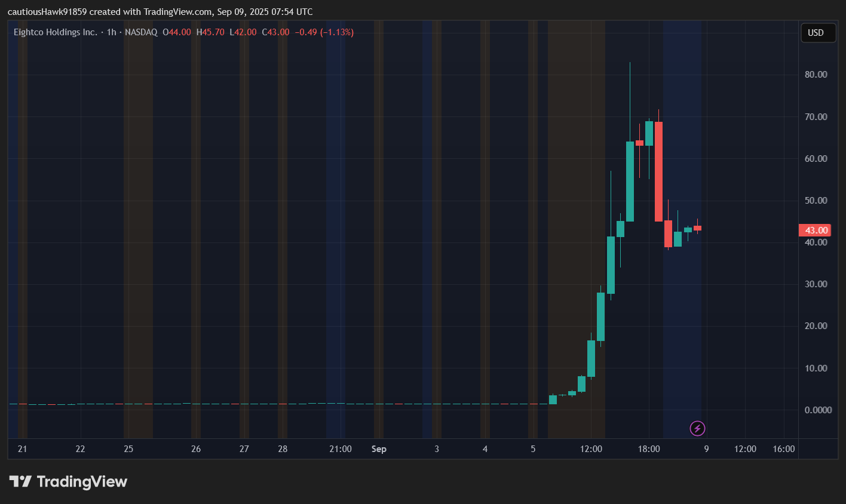Viewport: 846px width, 504px height.
Task: Click the 21:00 time axis label
Action: [x=341, y=449]
